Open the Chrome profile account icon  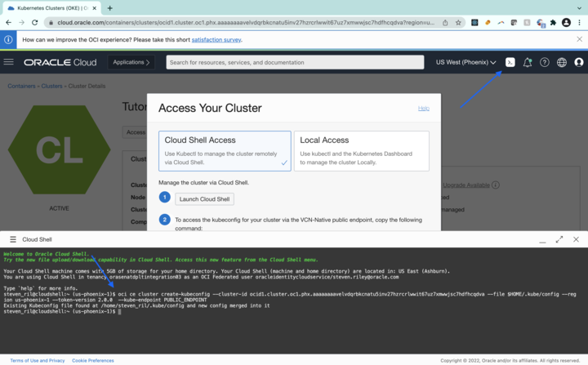tap(566, 23)
